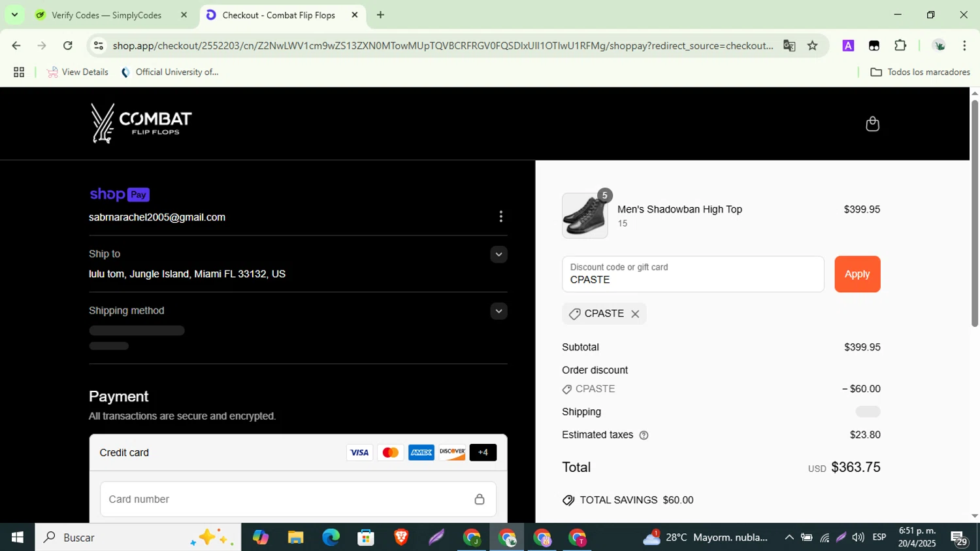This screenshot has height=551, width=980.
Task: Click the Card number input field
Action: click(x=298, y=499)
